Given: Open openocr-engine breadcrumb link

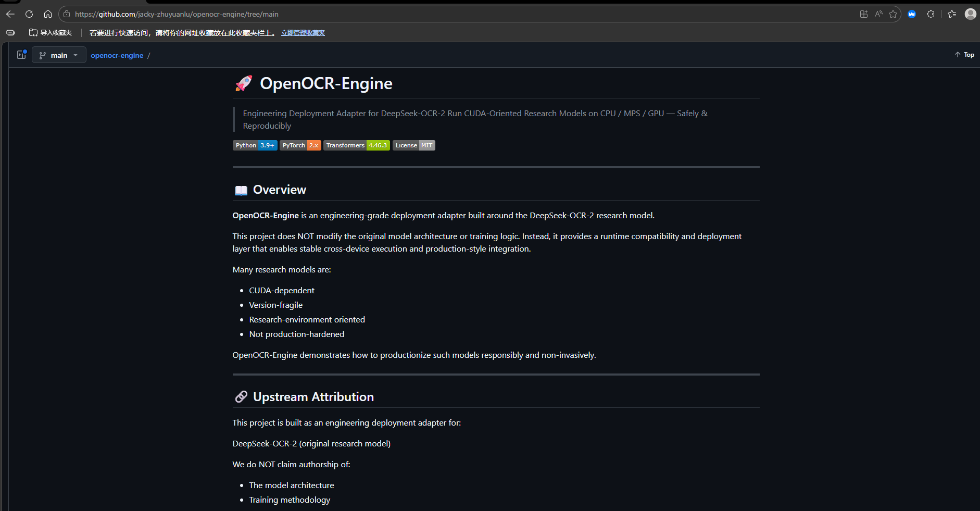Looking at the screenshot, I should click(x=117, y=55).
